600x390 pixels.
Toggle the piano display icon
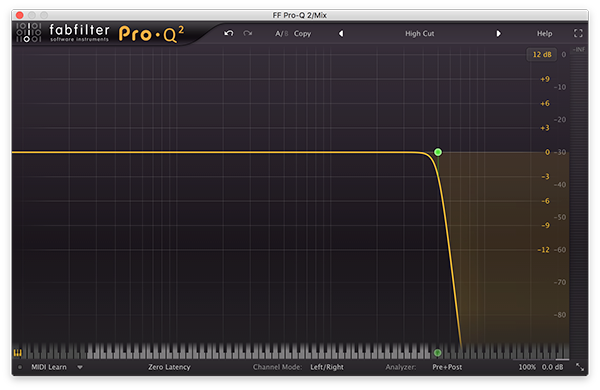pyautogui.click(x=18, y=352)
